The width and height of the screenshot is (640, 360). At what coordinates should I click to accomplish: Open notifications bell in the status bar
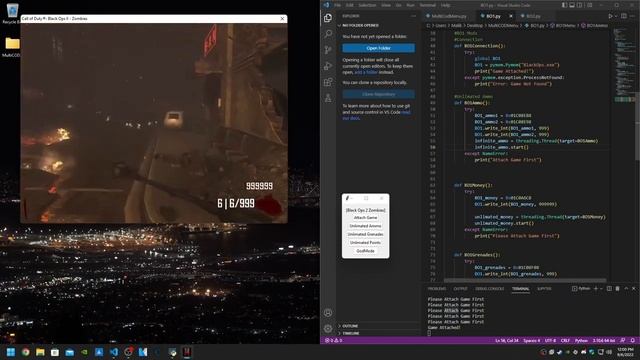633,340
